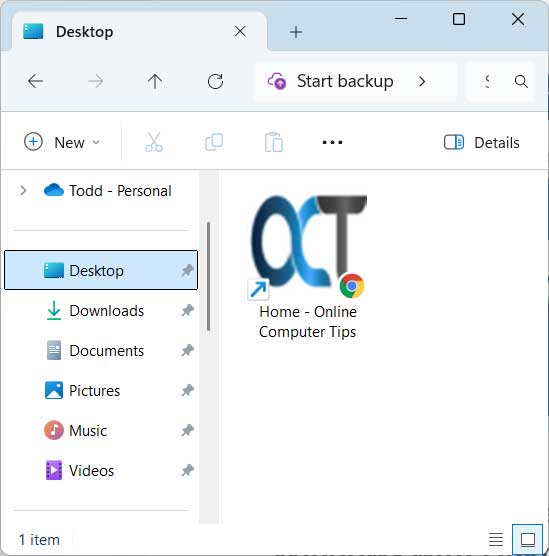The image size is (549, 556).
Task: Add a new File Explorer tab
Action: 295,32
